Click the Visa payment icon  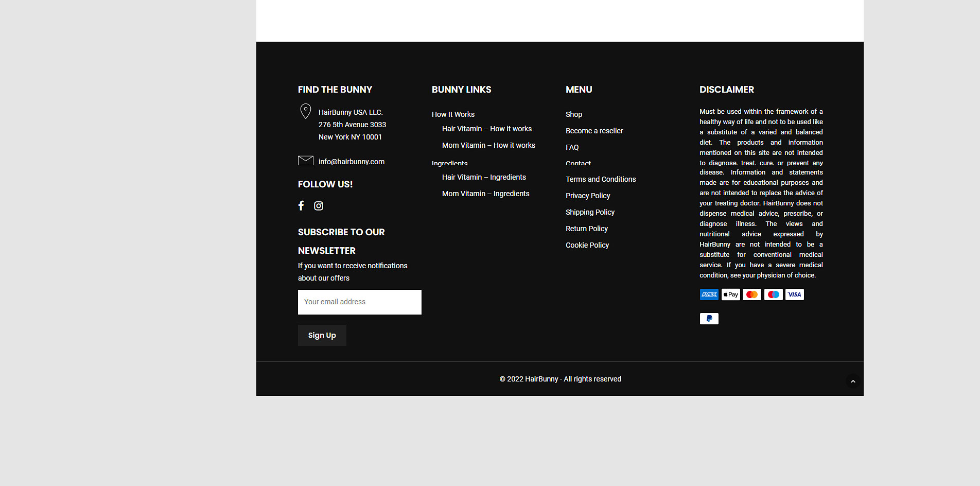[795, 294]
